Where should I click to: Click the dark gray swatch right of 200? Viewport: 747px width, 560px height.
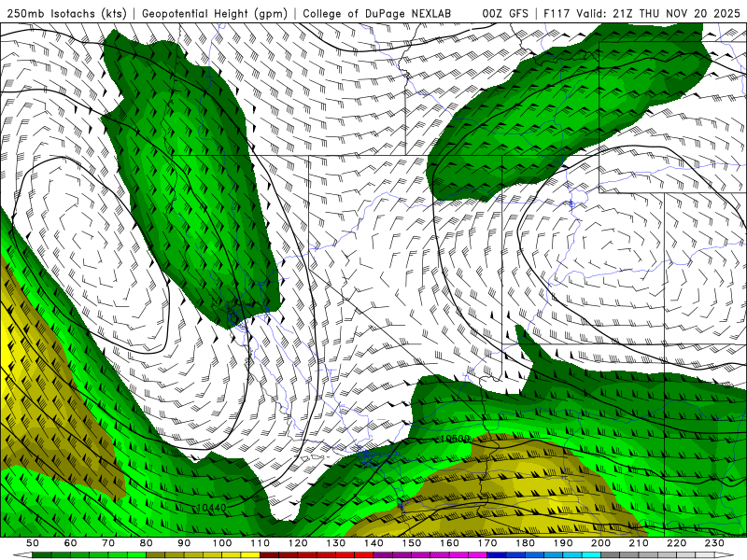tap(611, 555)
